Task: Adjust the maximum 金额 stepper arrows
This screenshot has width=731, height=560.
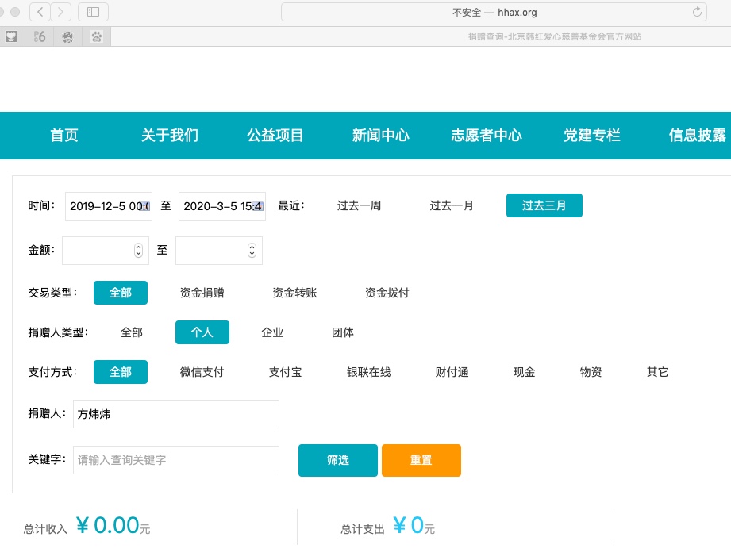Action: [252, 251]
